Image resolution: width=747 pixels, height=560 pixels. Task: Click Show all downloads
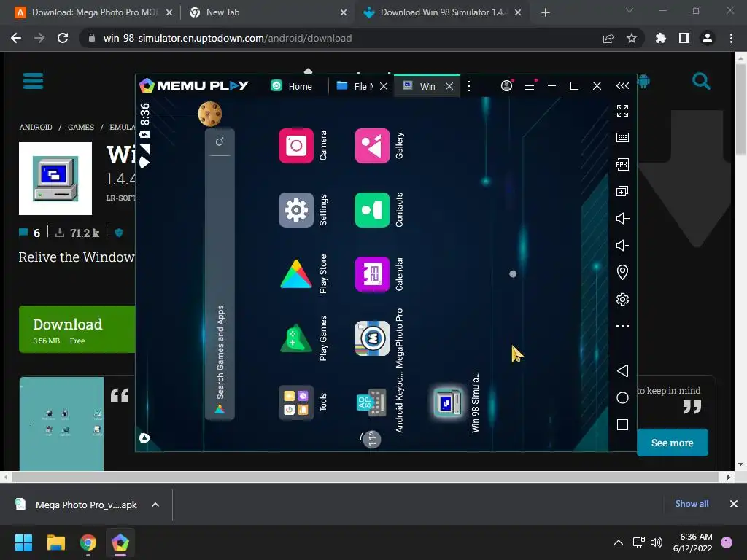click(x=692, y=504)
